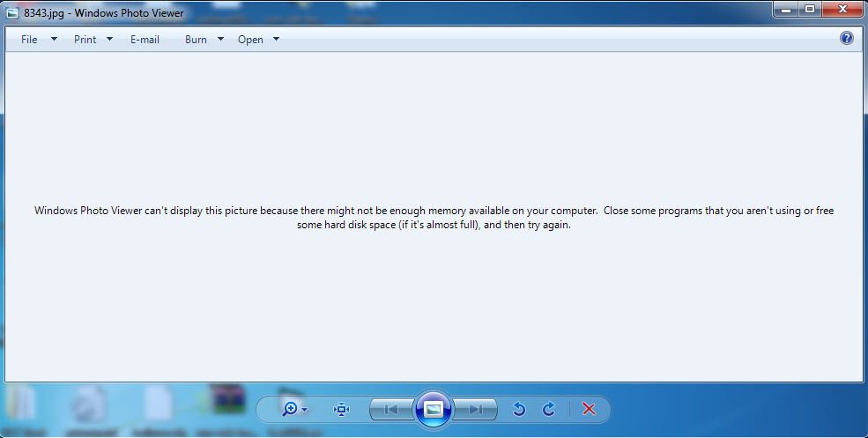Open the Open menu
Viewport: 868px width, 438px height.
[250, 40]
